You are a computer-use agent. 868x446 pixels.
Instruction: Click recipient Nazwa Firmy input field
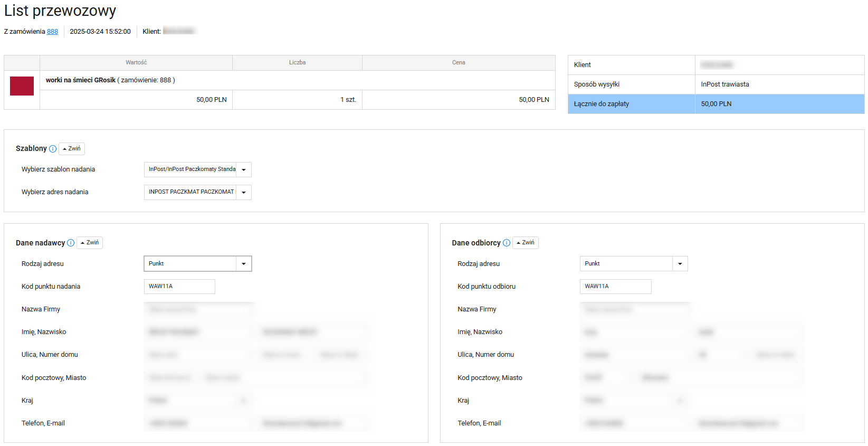[634, 309]
